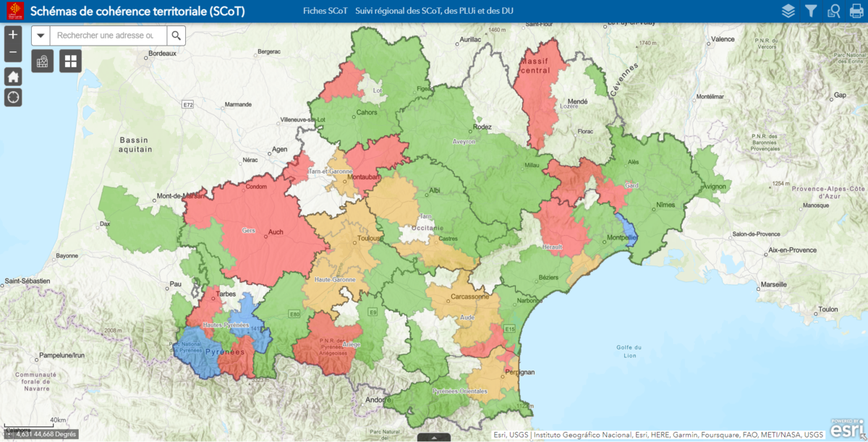The height and width of the screenshot is (442, 868).
Task: Open the filter tool
Action: click(x=811, y=11)
